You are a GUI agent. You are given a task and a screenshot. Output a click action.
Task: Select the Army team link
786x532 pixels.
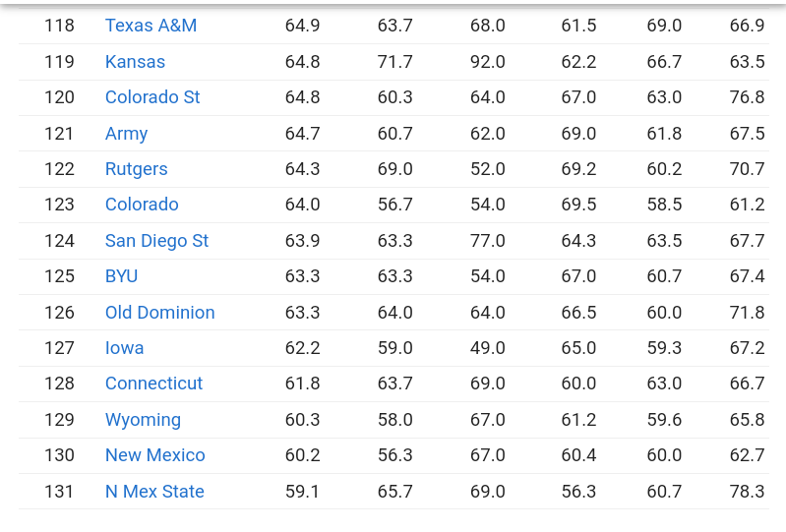pyautogui.click(x=126, y=133)
